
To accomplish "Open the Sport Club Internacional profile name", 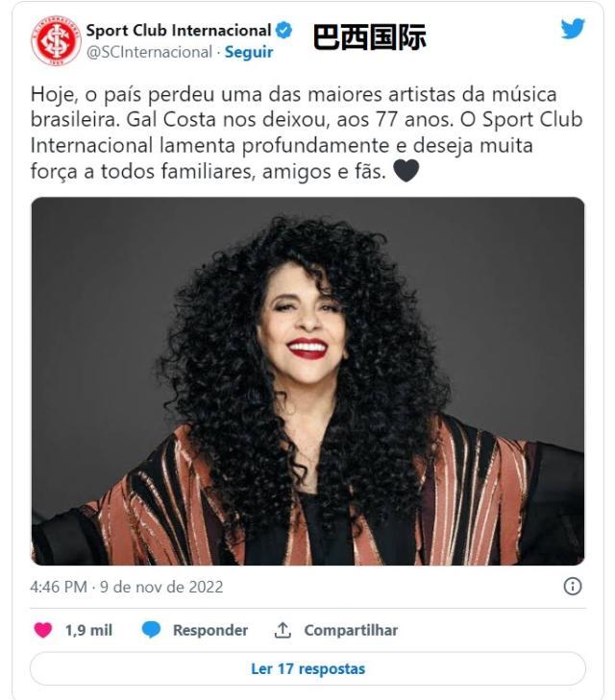I will click(x=179, y=31).
